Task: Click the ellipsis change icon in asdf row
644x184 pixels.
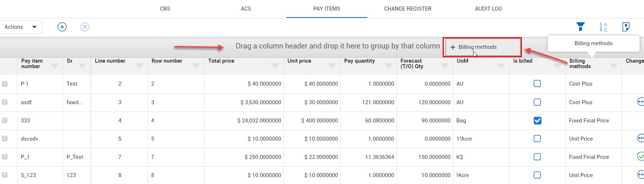Action: click(x=640, y=102)
